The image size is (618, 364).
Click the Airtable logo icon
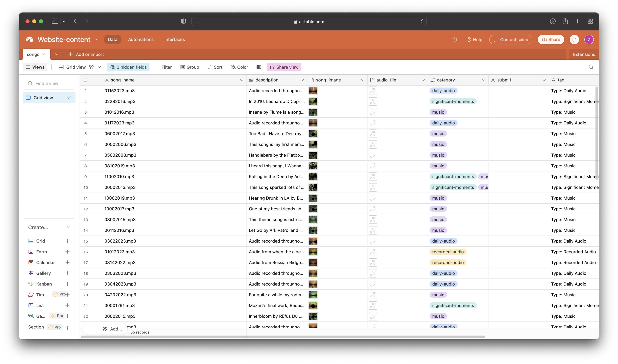[29, 39]
